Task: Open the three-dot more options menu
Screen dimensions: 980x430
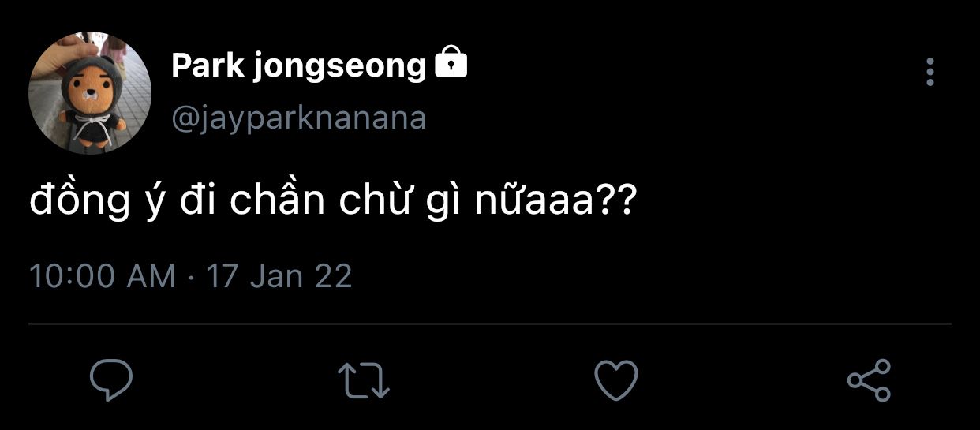Action: (930, 72)
